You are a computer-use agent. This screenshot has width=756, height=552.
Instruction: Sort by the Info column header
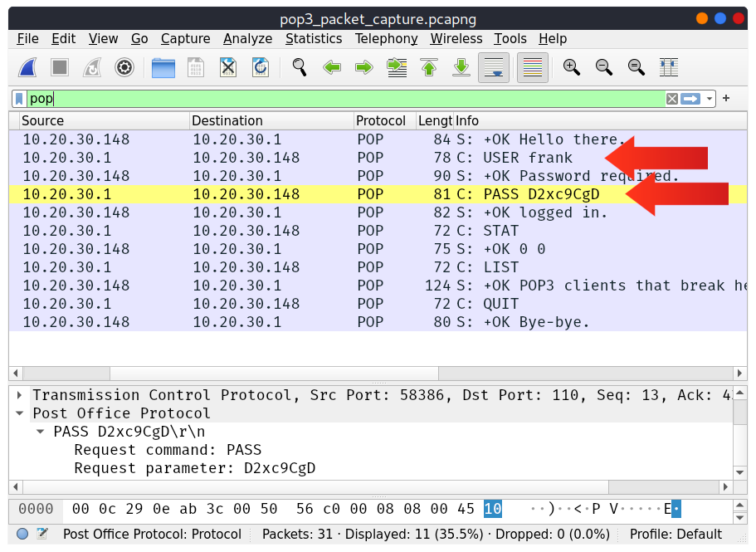[x=600, y=120]
